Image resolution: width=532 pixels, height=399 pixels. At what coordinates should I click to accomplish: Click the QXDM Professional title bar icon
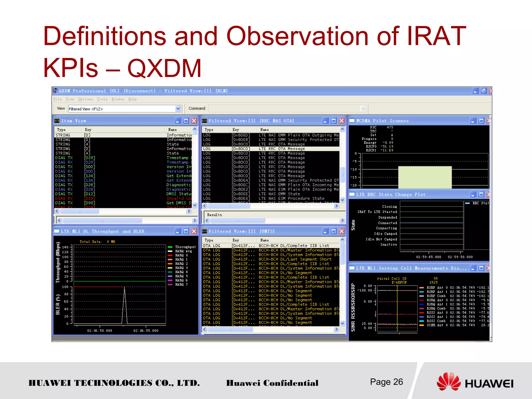[x=55, y=91]
